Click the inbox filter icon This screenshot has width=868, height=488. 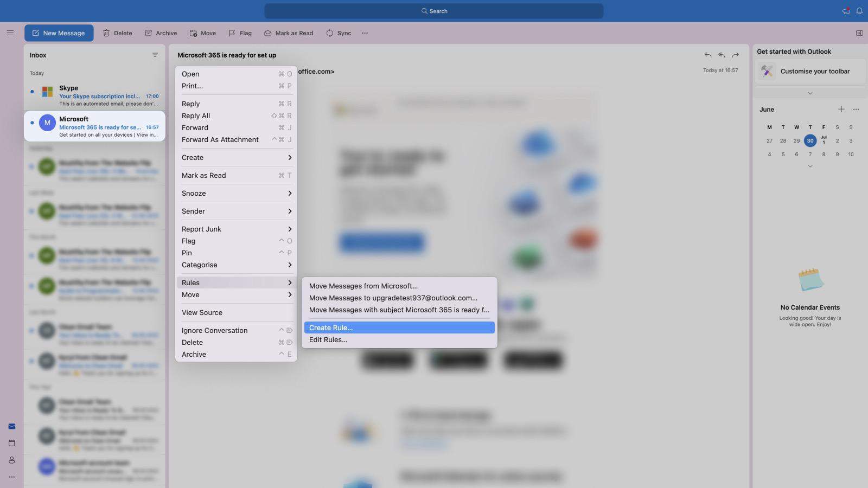tap(155, 54)
